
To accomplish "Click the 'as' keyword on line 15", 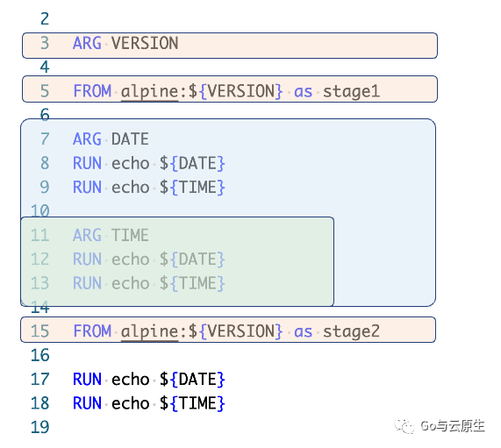I will (303, 332).
